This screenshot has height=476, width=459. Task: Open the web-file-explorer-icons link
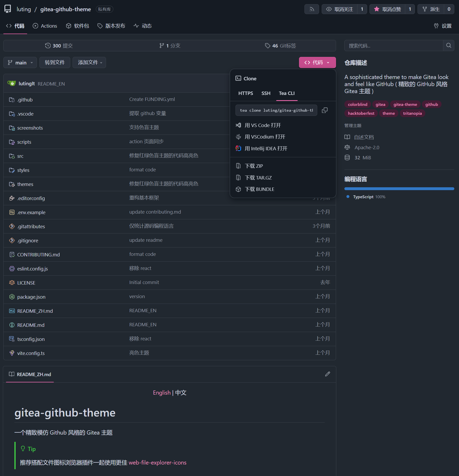pyautogui.click(x=157, y=463)
